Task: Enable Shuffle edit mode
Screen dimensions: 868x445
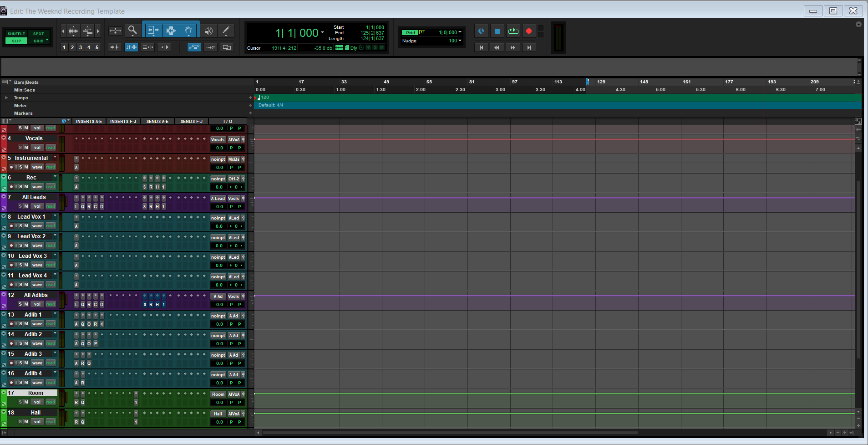Action: [x=16, y=34]
